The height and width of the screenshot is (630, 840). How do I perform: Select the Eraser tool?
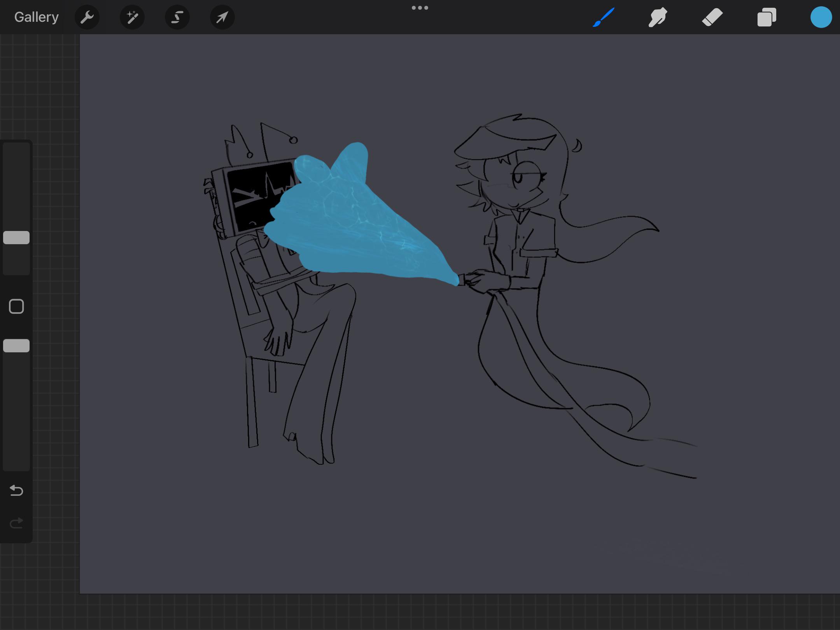(x=712, y=17)
